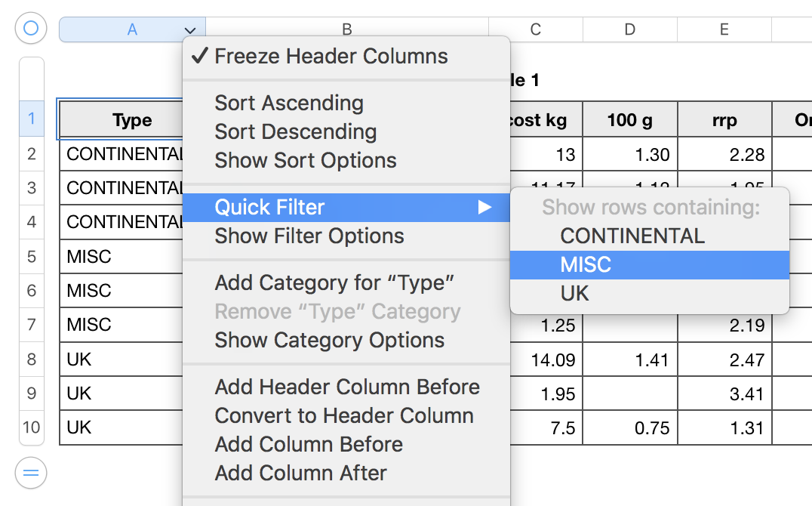Select Add Header Column Before
The height and width of the screenshot is (506, 812).
click(347, 387)
